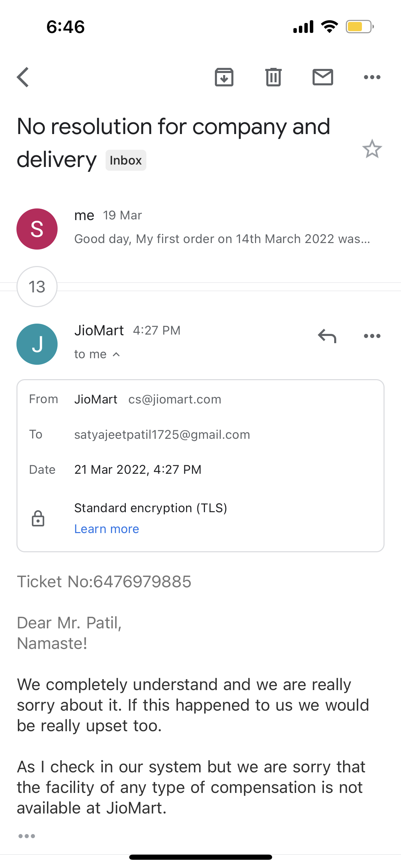Open the top-bar more options menu
This screenshot has width=401, height=868.
coord(372,77)
